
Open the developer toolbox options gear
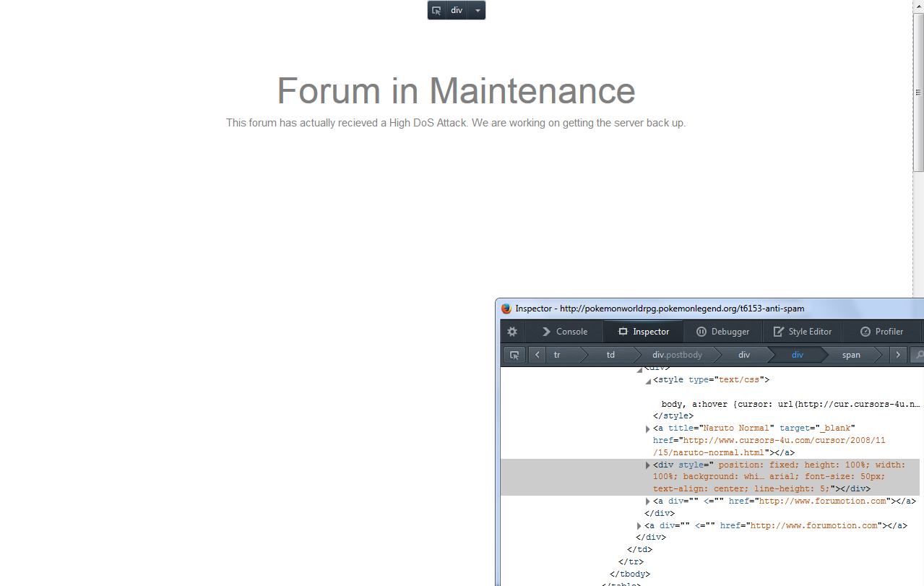tap(512, 332)
